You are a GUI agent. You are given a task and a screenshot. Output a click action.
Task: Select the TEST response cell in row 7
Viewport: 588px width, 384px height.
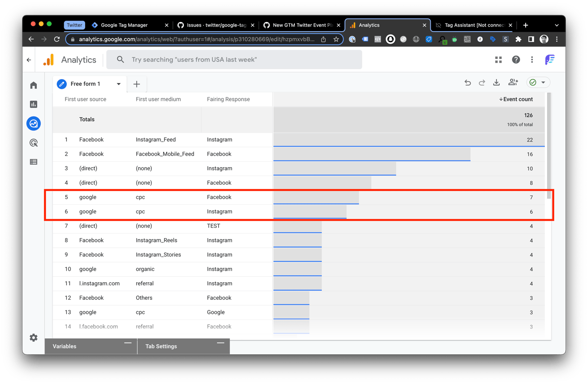tap(214, 226)
